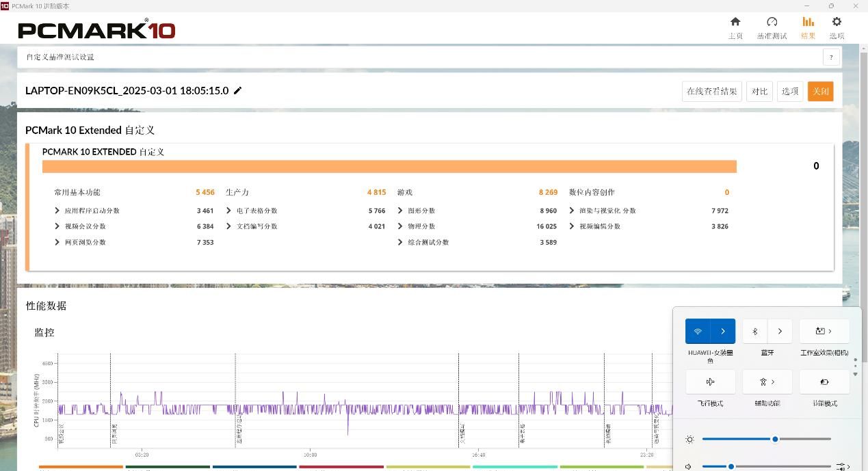Click the PCMark 10 title bar app icon

5,6
